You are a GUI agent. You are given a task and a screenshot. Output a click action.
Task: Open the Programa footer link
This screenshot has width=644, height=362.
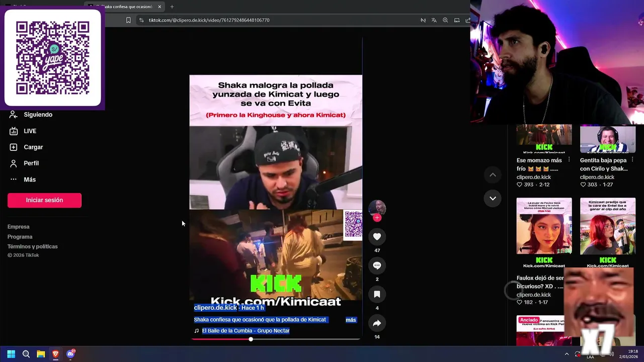[20, 237]
